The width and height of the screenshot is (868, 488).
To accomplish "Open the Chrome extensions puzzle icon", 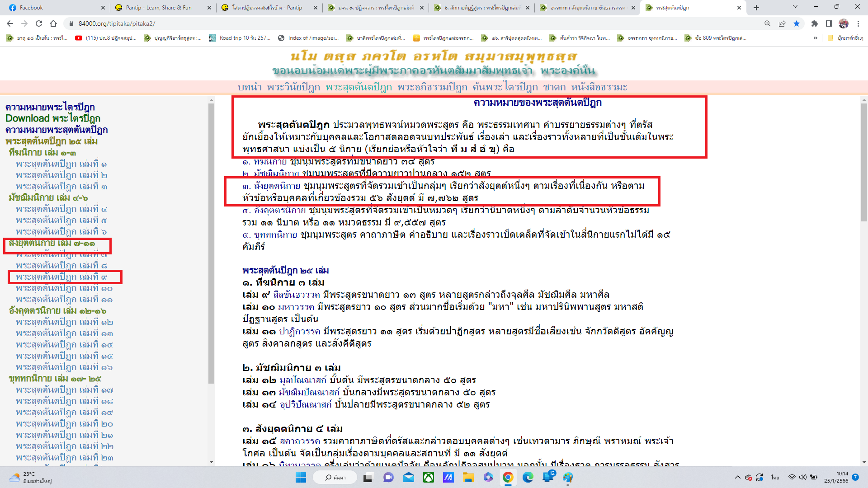I will pos(814,23).
